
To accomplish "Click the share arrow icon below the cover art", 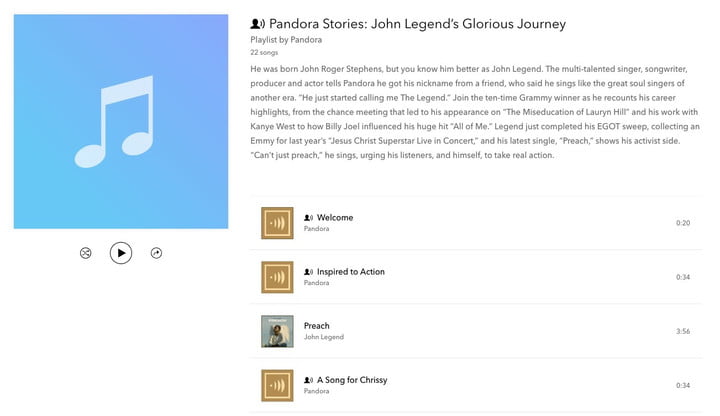I will point(156,253).
